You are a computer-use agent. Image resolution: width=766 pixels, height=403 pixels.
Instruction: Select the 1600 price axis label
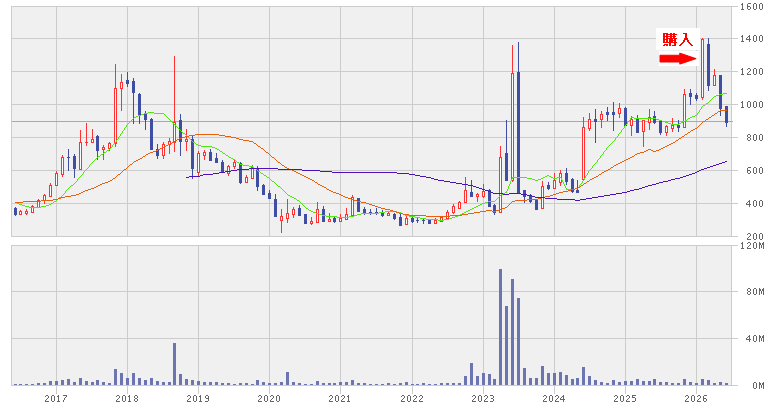pos(752,6)
